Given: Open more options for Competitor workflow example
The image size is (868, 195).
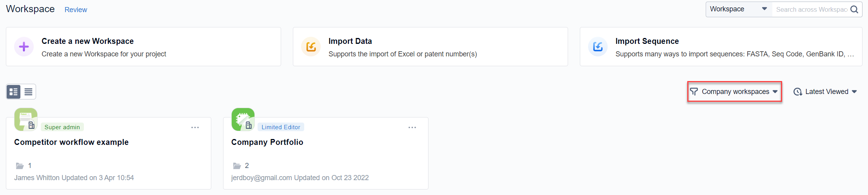Looking at the screenshot, I should 195,128.
